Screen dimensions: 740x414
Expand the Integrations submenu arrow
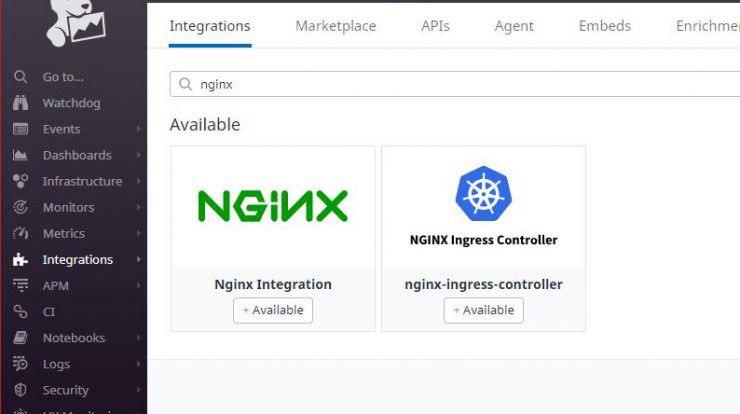pyautogui.click(x=138, y=259)
